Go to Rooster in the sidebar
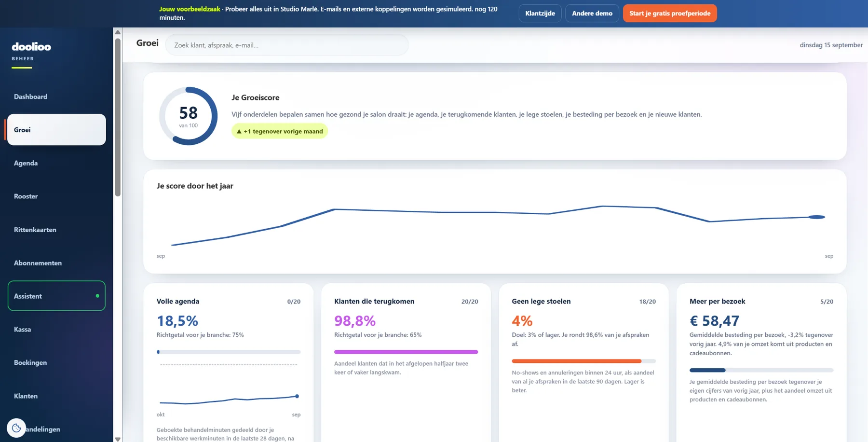This screenshot has height=442, width=868. pos(56,196)
